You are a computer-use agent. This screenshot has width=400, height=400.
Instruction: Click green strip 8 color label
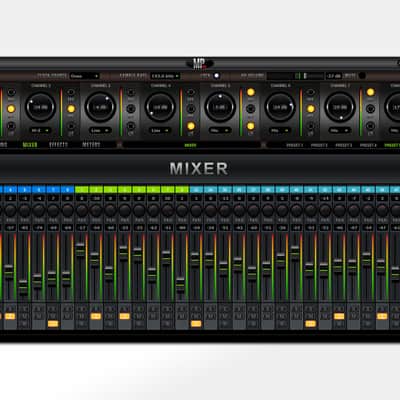pyautogui.click(x=182, y=190)
